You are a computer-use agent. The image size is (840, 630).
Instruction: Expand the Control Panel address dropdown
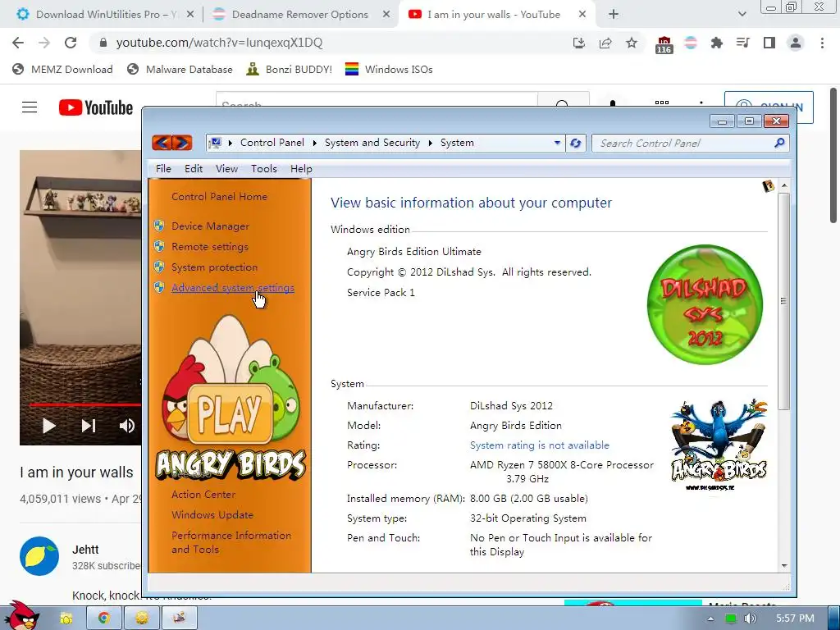coord(557,143)
